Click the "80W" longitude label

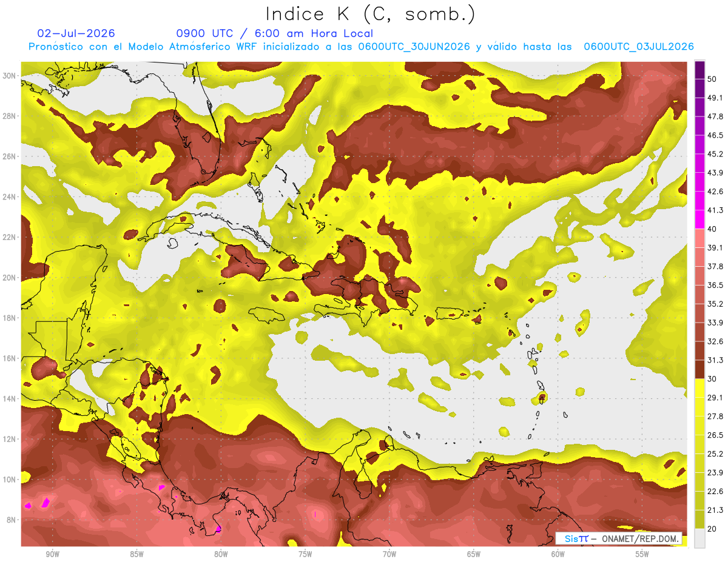tap(221, 555)
